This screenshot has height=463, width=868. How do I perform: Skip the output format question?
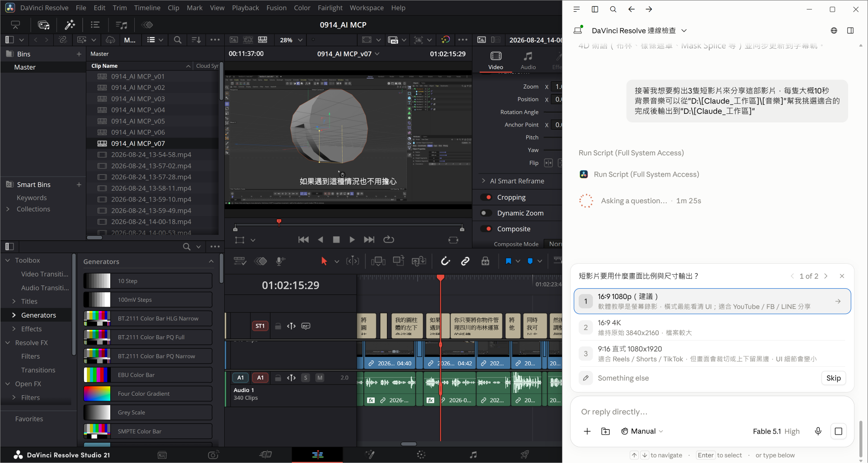click(833, 378)
